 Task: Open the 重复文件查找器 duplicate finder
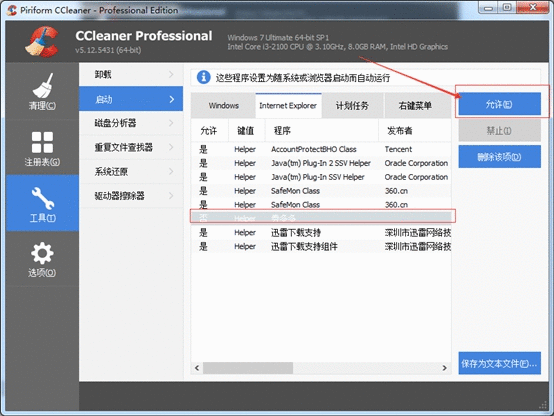point(131,147)
